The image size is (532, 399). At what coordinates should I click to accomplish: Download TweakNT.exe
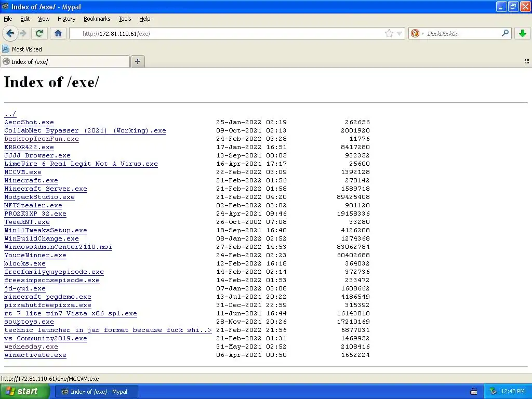pyautogui.click(x=27, y=222)
